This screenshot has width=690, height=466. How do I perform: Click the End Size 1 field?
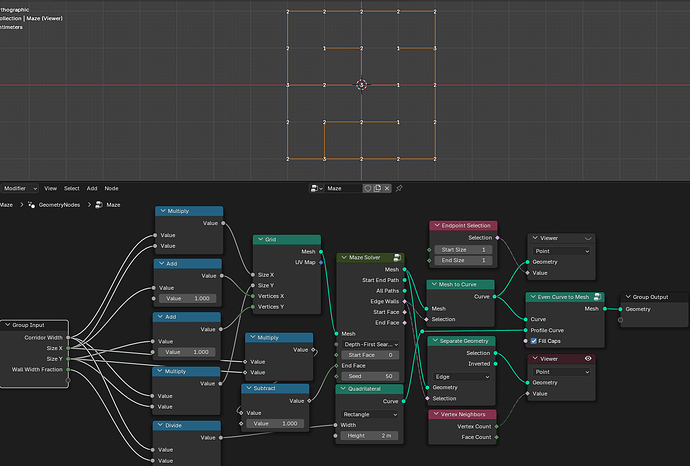pos(463,261)
